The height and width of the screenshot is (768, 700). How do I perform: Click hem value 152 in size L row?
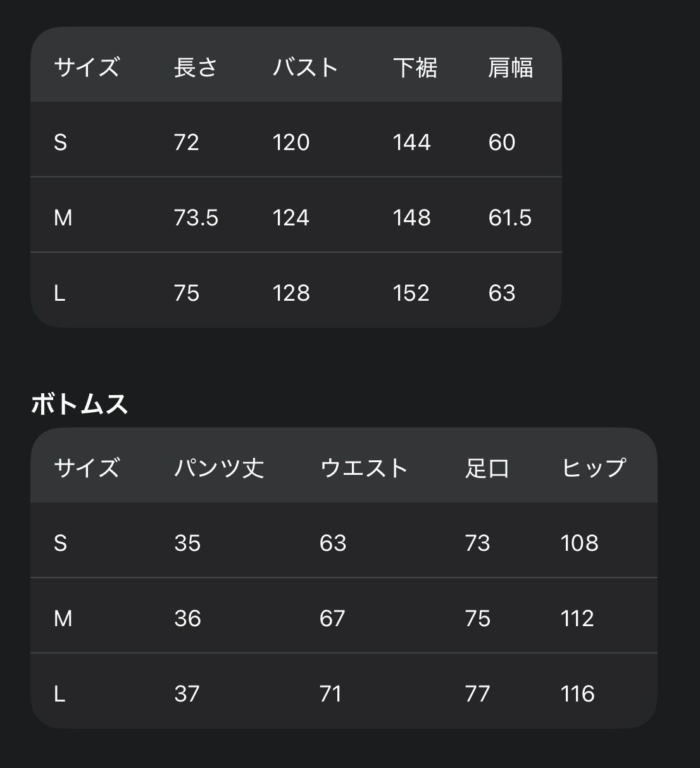(411, 293)
